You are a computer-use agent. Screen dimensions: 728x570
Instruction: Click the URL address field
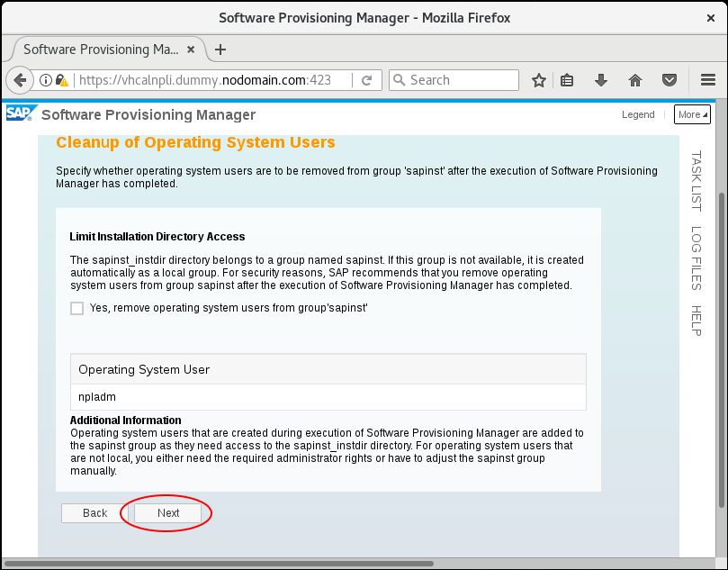[204, 80]
